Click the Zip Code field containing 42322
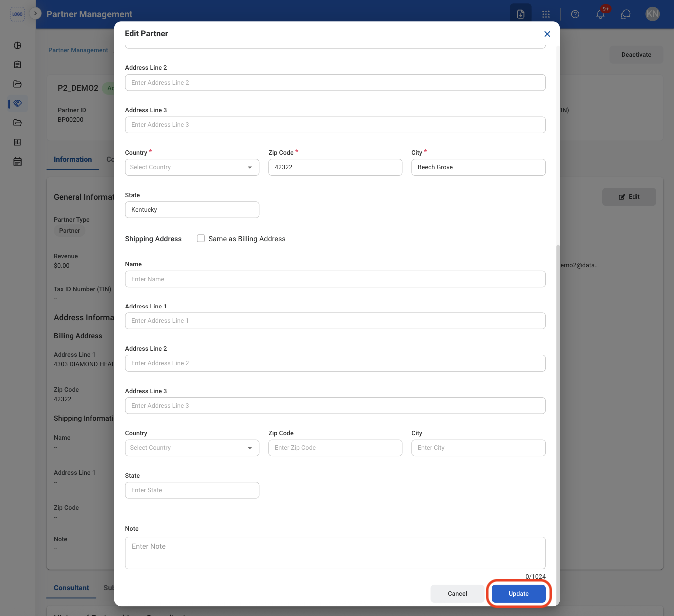The height and width of the screenshot is (616, 674). (x=336, y=167)
